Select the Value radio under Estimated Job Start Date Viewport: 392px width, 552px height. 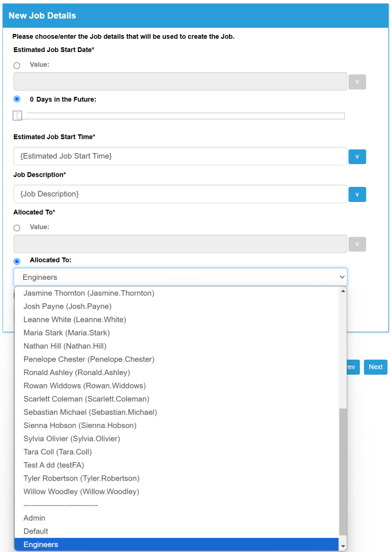tap(17, 66)
